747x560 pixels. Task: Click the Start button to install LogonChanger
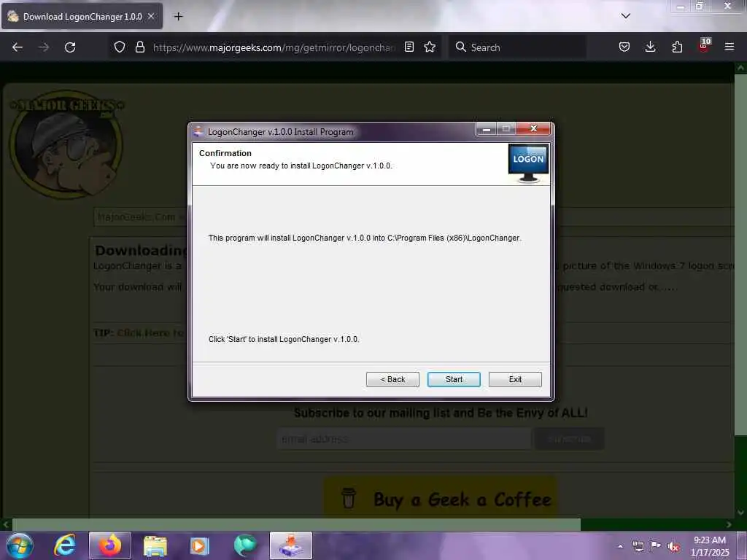[454, 379]
